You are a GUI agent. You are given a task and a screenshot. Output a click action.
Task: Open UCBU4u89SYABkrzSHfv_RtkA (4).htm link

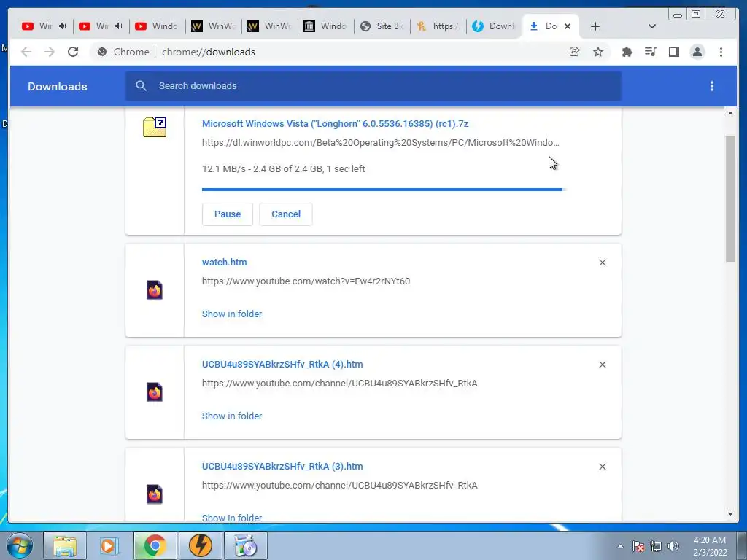point(282,365)
